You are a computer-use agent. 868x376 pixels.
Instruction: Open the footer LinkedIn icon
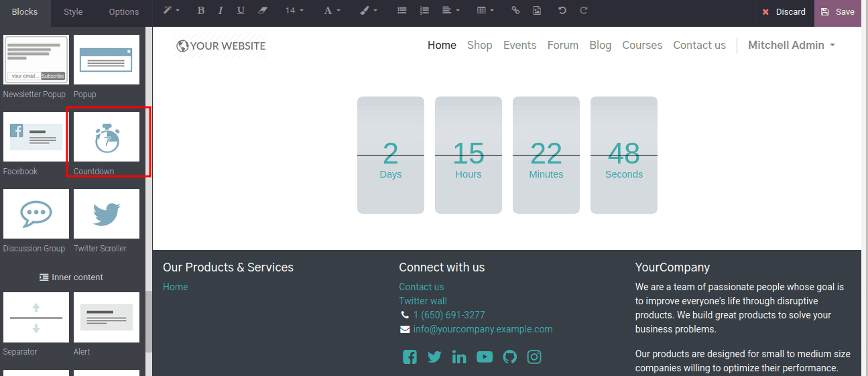click(x=459, y=357)
